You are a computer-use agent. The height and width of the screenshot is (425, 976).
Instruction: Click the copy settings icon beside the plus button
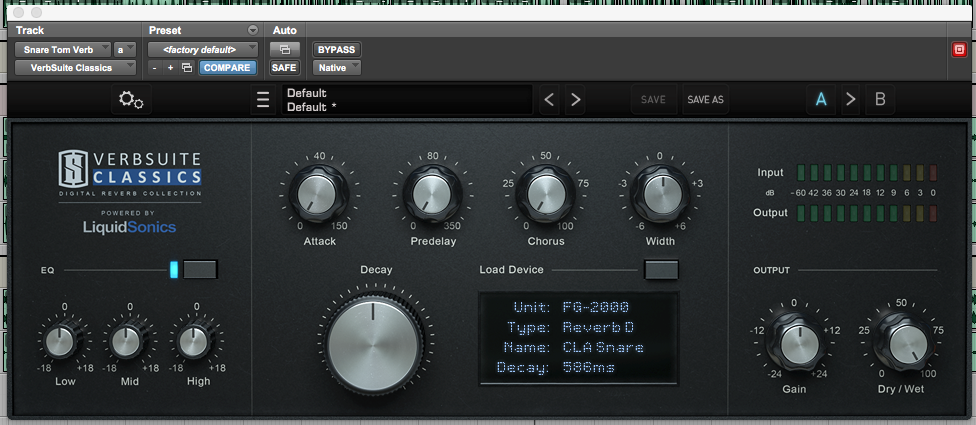(187, 68)
